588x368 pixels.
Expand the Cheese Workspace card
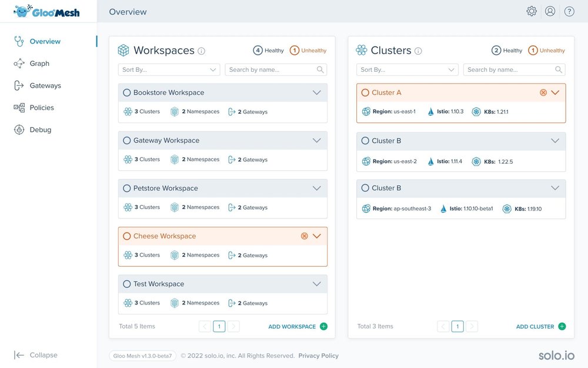pos(317,236)
